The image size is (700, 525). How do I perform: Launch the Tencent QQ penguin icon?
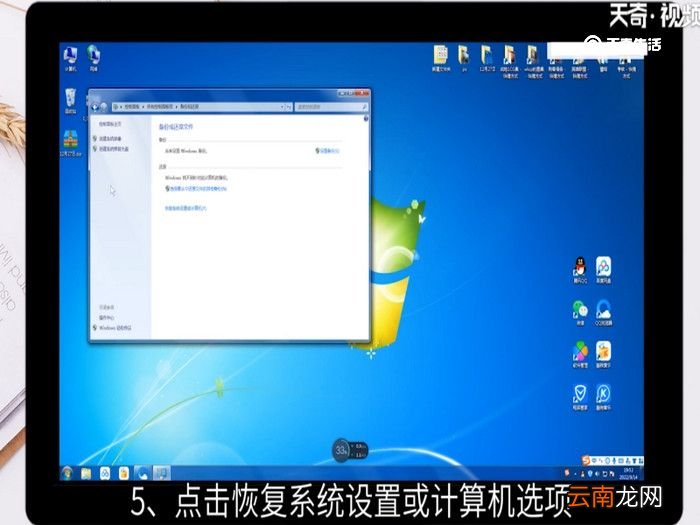[x=580, y=271]
